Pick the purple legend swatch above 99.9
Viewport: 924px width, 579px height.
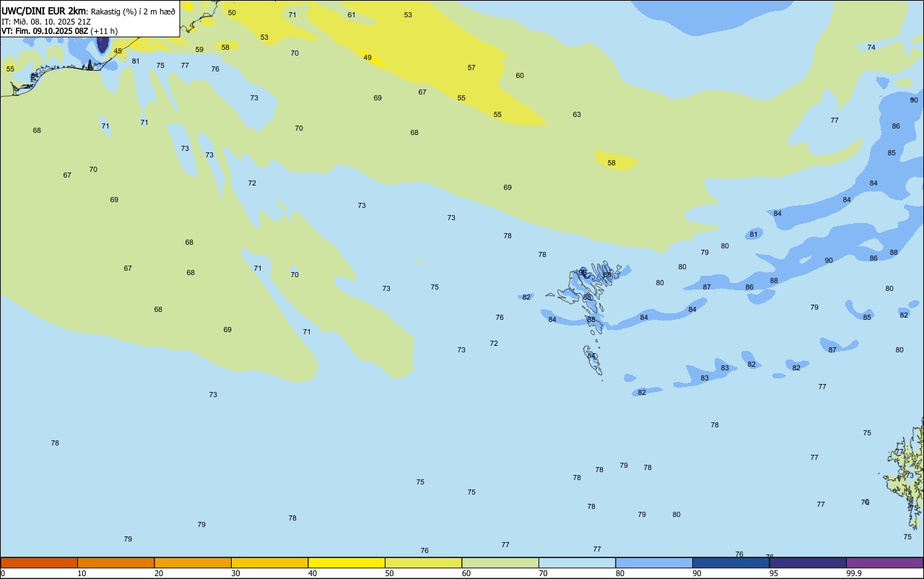pos(884,562)
